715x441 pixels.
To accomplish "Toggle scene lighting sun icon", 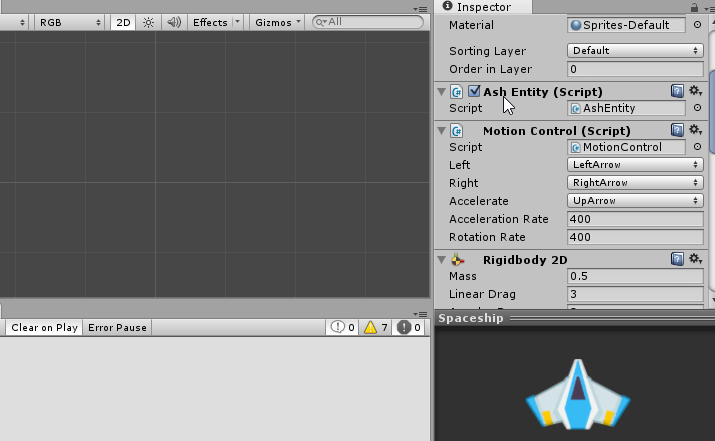I will tap(149, 22).
